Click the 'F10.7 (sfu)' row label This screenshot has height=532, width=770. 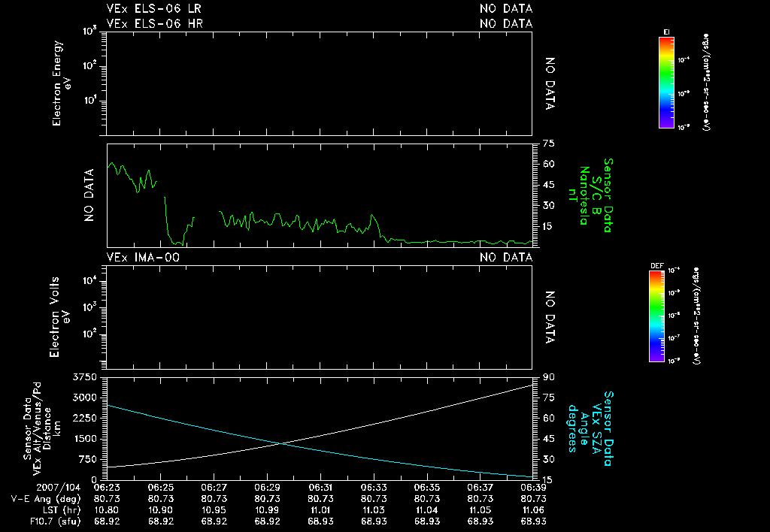point(55,521)
